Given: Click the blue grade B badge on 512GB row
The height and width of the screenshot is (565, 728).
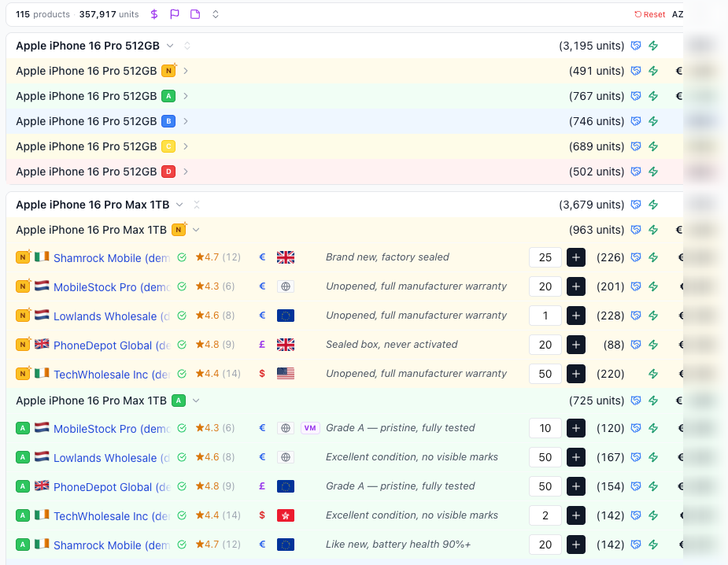Looking at the screenshot, I should [168, 121].
